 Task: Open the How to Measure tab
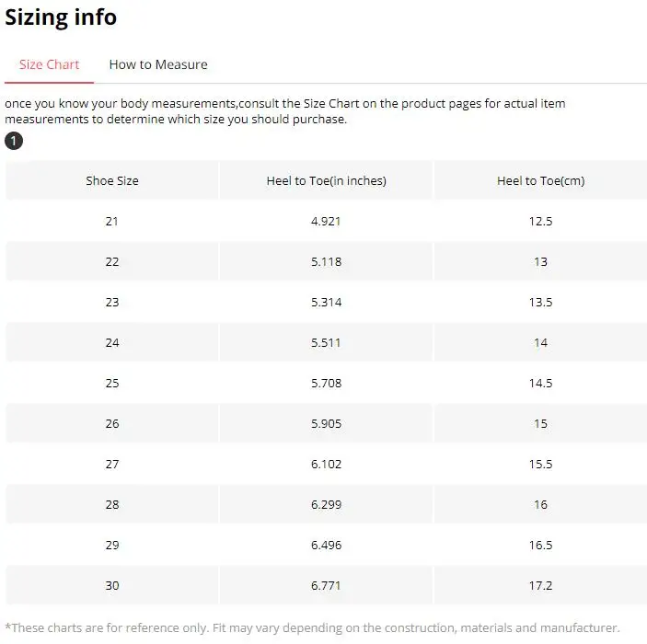click(x=158, y=64)
